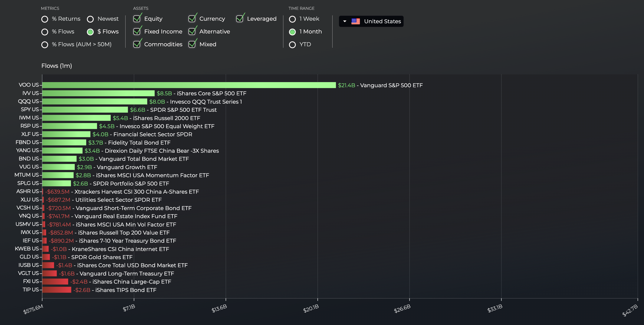Select the VGLT US red bar
This screenshot has width=644, height=325.
click(49, 273)
